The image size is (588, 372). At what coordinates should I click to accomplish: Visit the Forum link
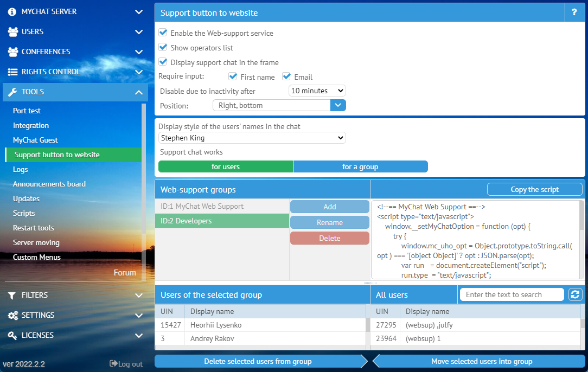pyautogui.click(x=125, y=273)
